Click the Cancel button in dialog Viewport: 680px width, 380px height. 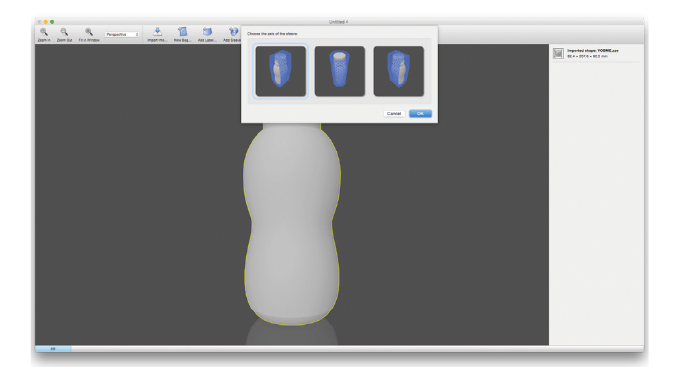pyautogui.click(x=394, y=114)
